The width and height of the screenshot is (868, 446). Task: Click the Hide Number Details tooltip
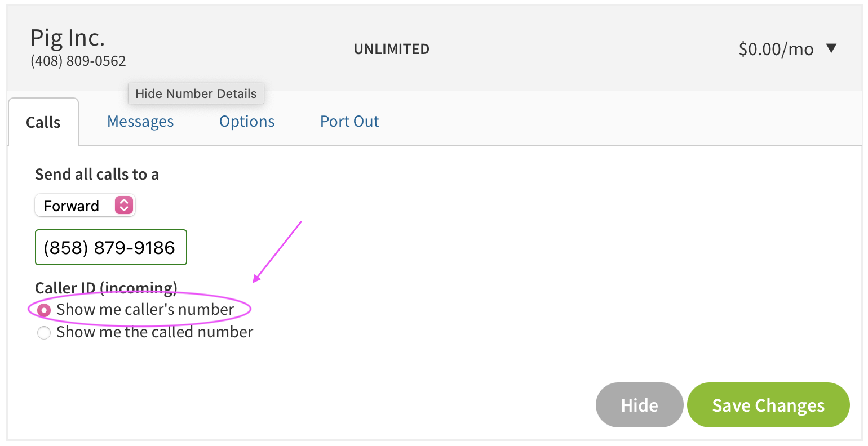pos(196,93)
